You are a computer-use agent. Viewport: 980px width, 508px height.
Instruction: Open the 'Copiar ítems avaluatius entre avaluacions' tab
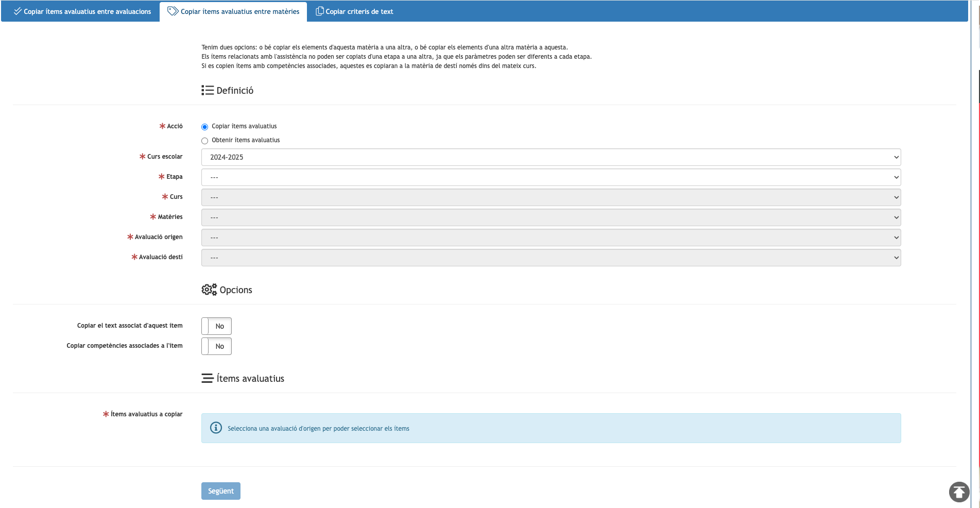click(x=82, y=11)
